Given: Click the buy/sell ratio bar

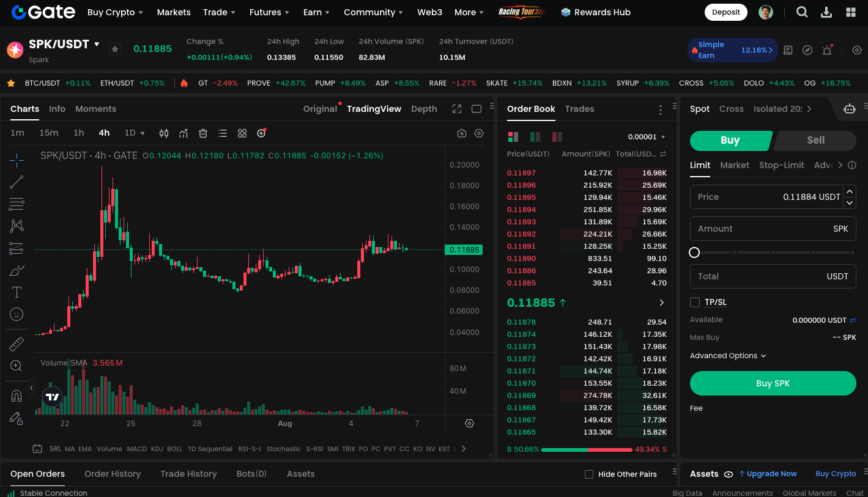Looking at the screenshot, I should pos(587,450).
